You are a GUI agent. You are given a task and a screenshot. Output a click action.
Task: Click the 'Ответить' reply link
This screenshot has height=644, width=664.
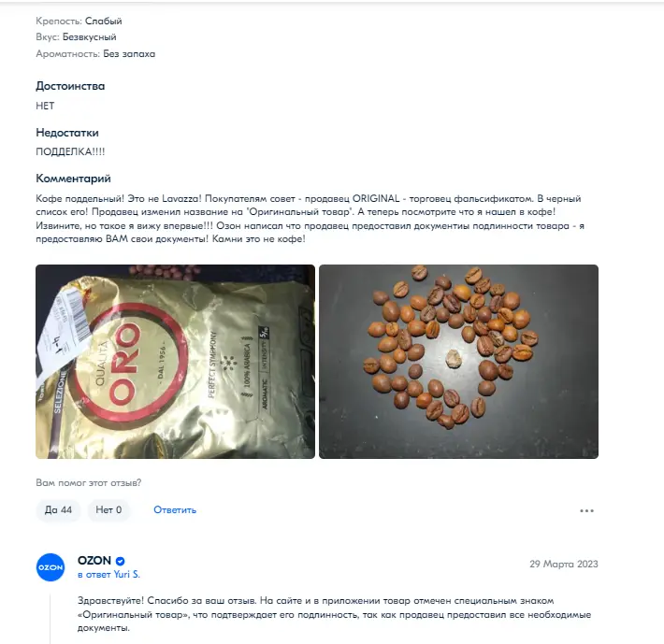pos(175,509)
